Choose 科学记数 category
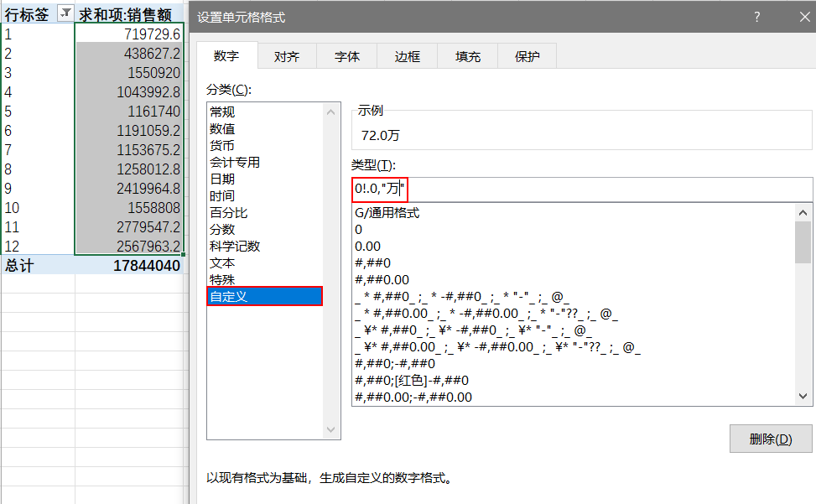 point(265,246)
